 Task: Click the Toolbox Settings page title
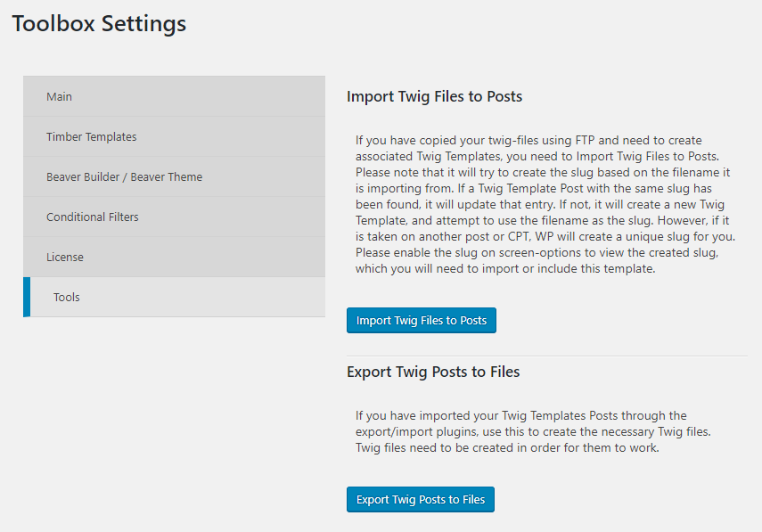pyautogui.click(x=99, y=23)
